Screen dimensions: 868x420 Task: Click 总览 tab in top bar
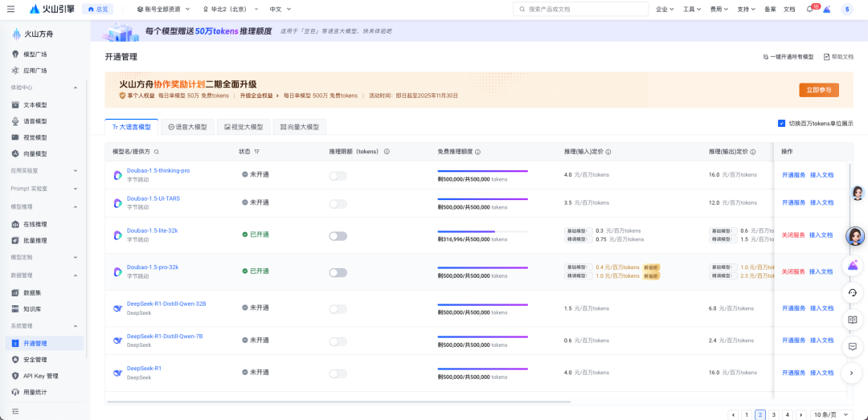[97, 10]
